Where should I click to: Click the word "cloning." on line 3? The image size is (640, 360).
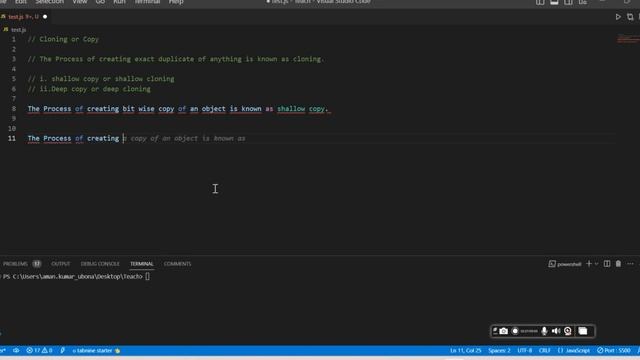308,59
